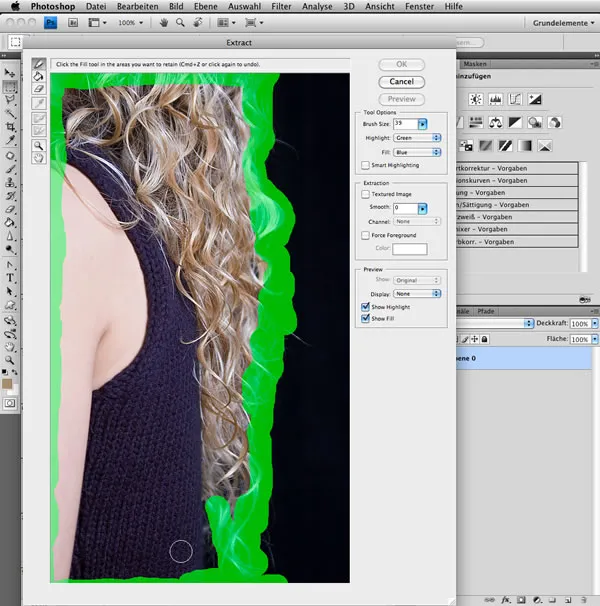
Task: Click the foreground color swatch in toolbar
Action: (8, 383)
